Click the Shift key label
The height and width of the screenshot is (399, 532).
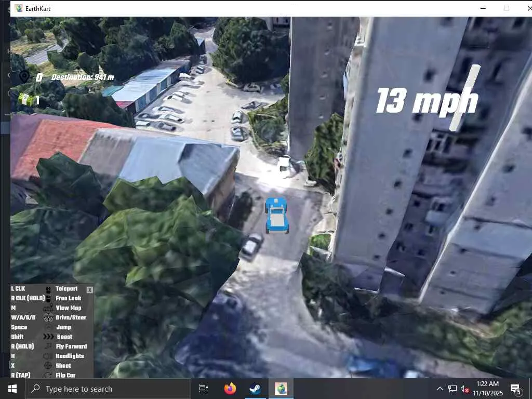coord(17,337)
